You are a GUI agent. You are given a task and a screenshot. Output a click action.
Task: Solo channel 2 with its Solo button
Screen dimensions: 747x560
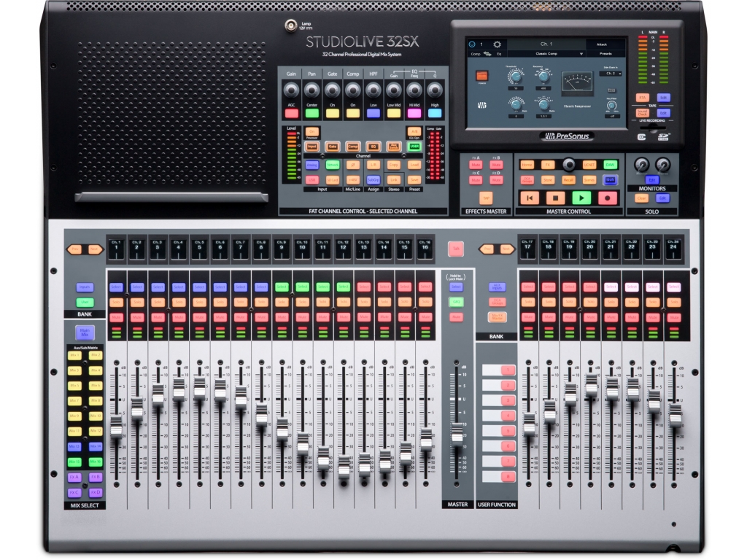tap(137, 303)
